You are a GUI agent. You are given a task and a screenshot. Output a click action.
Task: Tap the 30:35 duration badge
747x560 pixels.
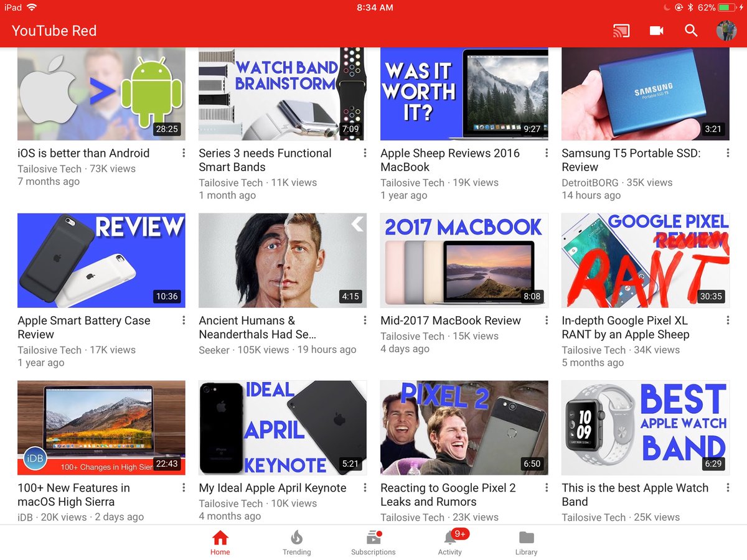[x=711, y=296]
